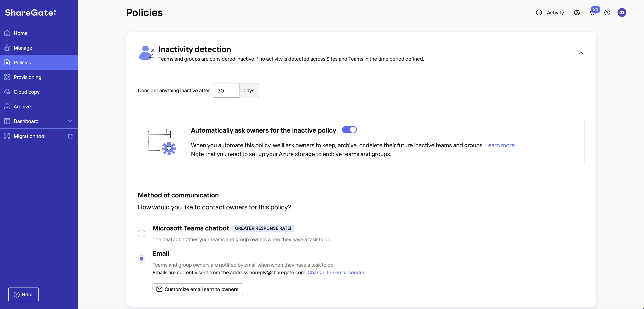Click the Help button at bottom left
Image resolution: width=644 pixels, height=309 pixels.
pos(24,295)
